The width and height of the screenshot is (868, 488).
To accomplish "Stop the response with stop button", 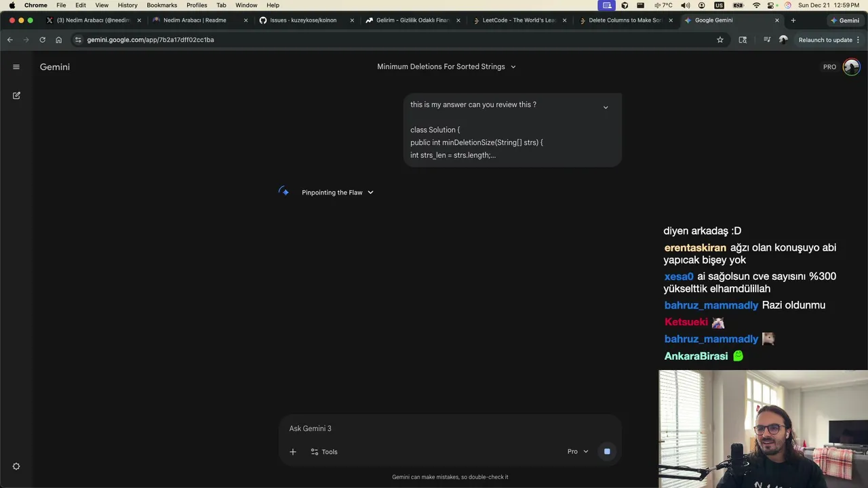I will [607, 451].
